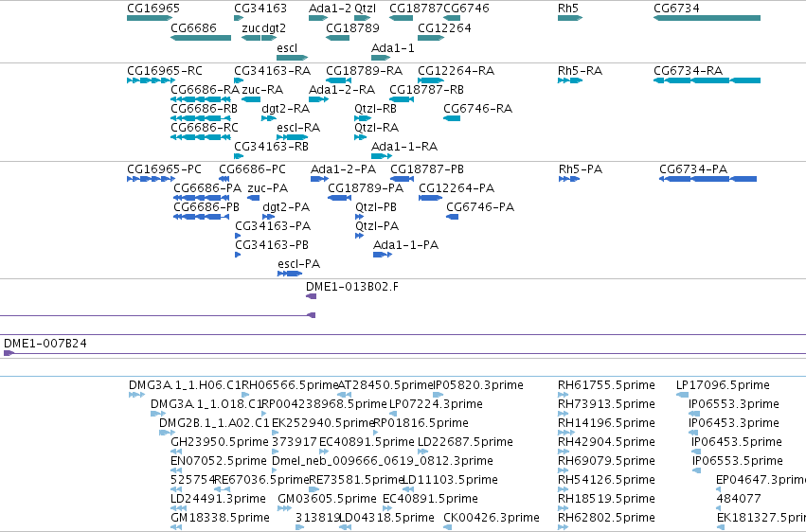The width and height of the screenshot is (806, 532).
Task: Select the CG18789-RA transcript
Action: click(338, 80)
